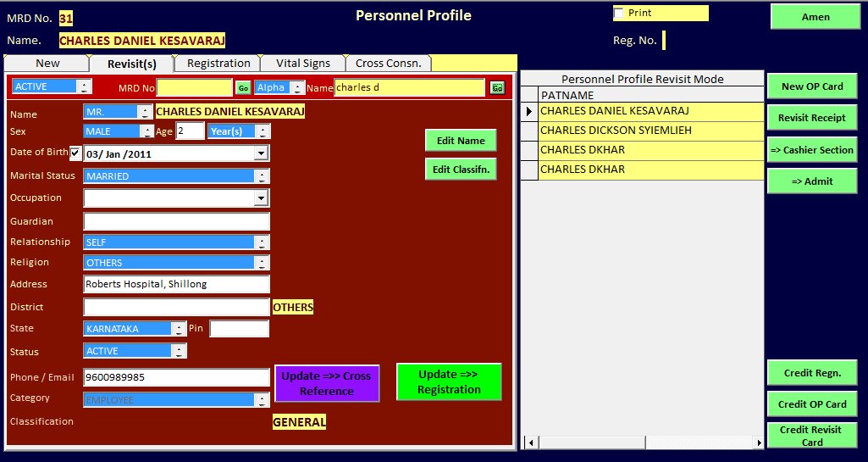Click the Guardian input field
Screen dimensions: 868x462
click(x=177, y=221)
